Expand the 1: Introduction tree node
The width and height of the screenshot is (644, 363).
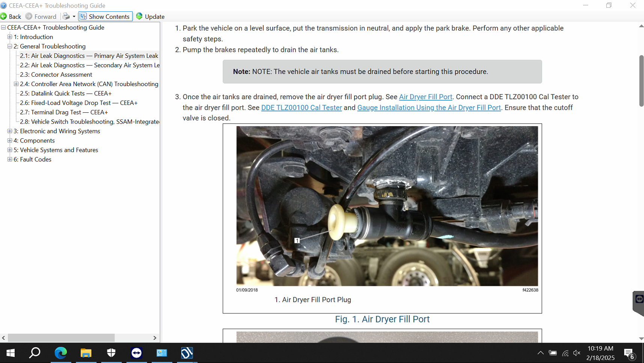click(x=10, y=37)
